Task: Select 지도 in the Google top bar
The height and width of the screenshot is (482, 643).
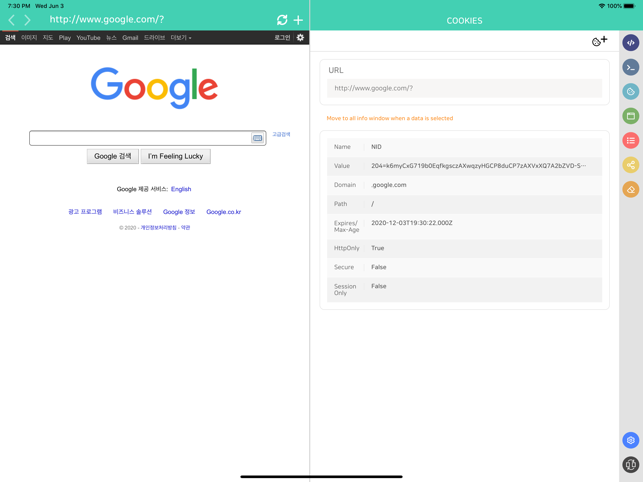Action: [48, 38]
